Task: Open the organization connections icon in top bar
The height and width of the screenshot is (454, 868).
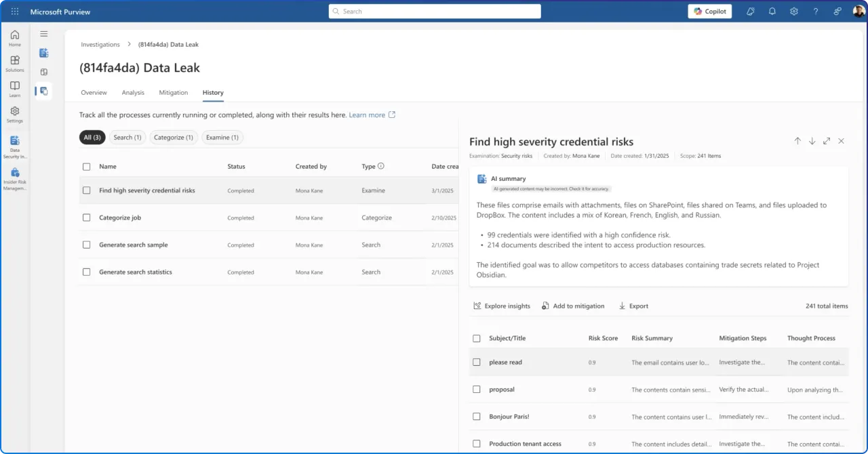Action: pyautogui.click(x=837, y=12)
